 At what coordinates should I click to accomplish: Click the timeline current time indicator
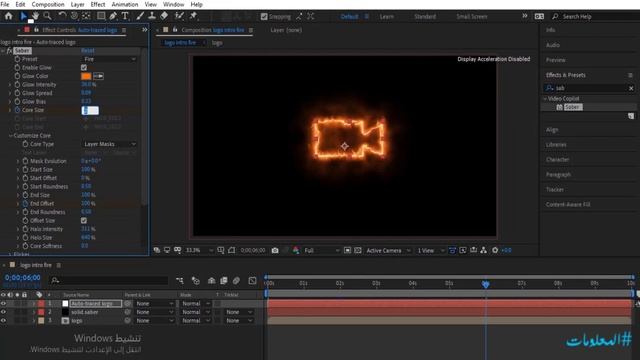485,284
